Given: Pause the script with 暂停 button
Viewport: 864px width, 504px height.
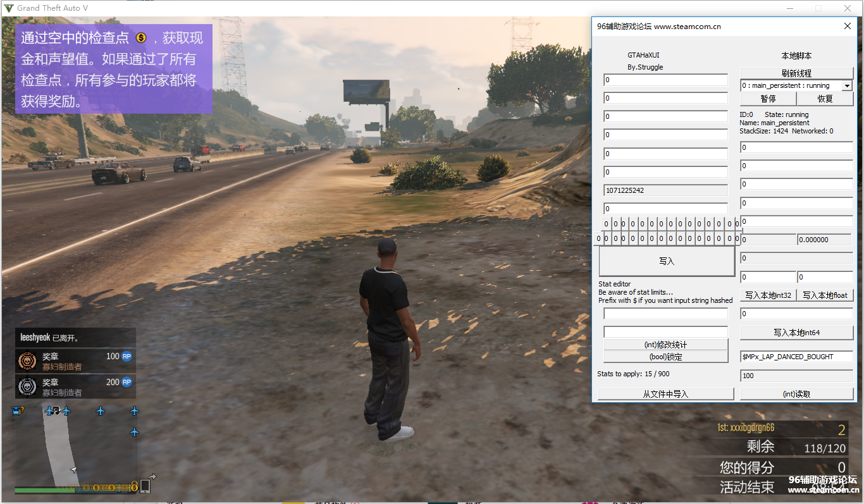Looking at the screenshot, I should 768,99.
